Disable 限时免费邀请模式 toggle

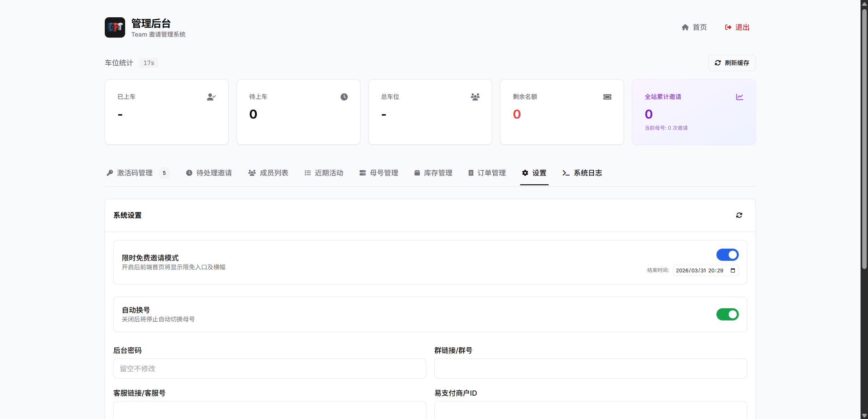tap(727, 255)
